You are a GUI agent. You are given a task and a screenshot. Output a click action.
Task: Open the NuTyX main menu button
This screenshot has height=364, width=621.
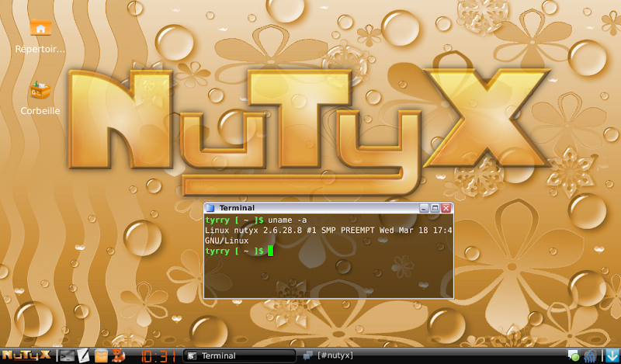26,355
